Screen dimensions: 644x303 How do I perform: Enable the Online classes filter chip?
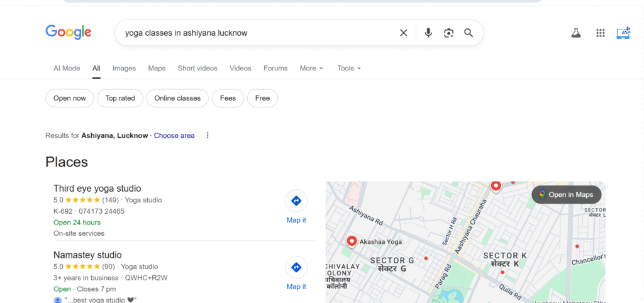(177, 98)
